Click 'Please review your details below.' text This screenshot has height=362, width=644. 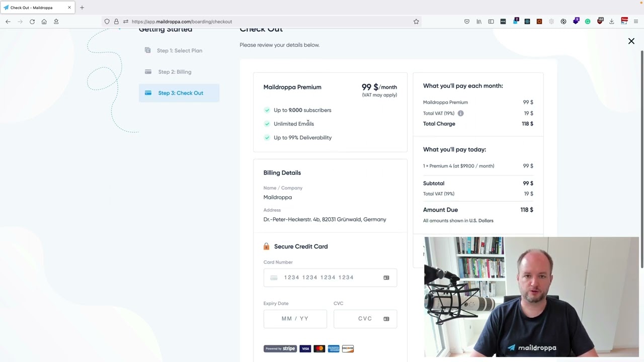point(280,45)
